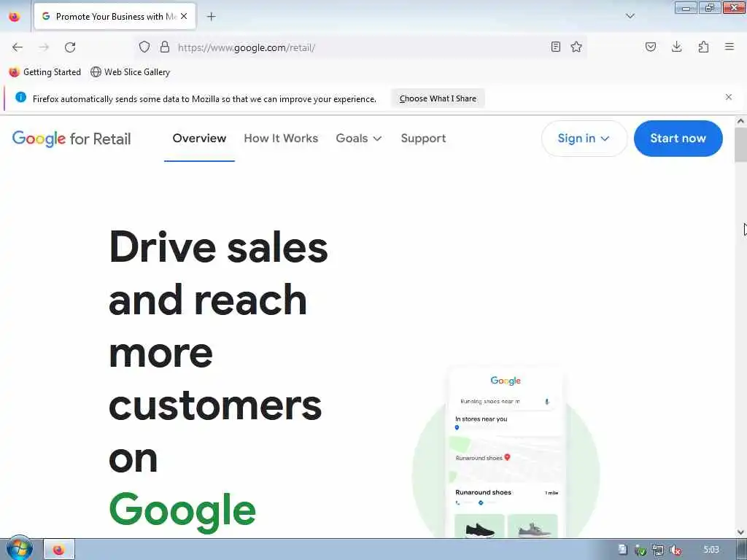
Task: Click the Running shoes search box in mockup
Action: click(x=505, y=402)
